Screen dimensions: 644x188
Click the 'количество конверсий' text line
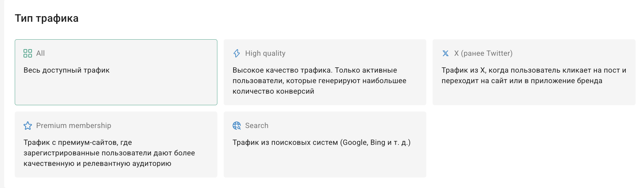273,91
